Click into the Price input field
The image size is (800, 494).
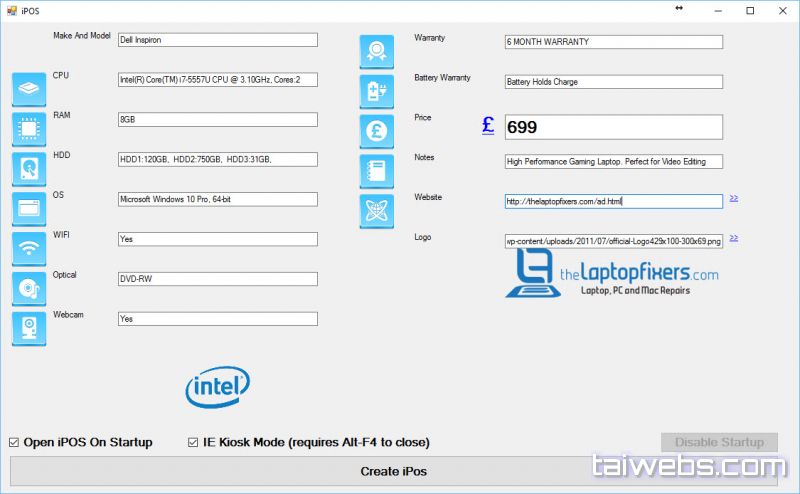613,127
